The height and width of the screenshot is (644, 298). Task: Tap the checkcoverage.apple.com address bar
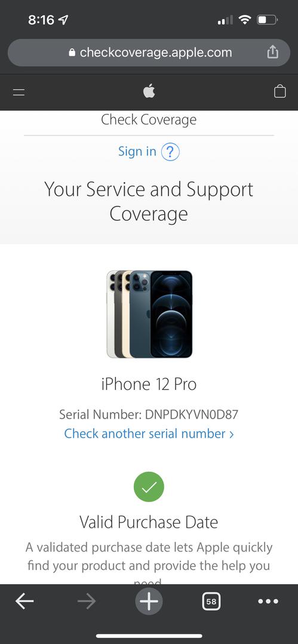pos(149,52)
